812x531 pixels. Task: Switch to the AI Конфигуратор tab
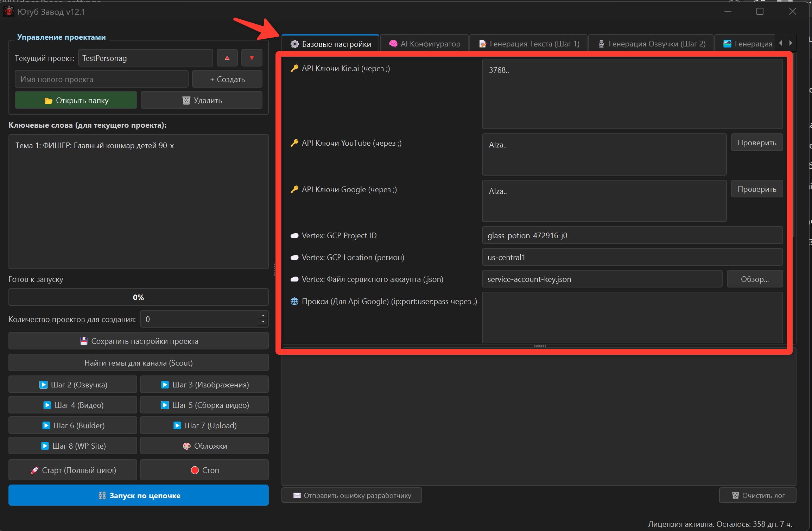pyautogui.click(x=424, y=44)
